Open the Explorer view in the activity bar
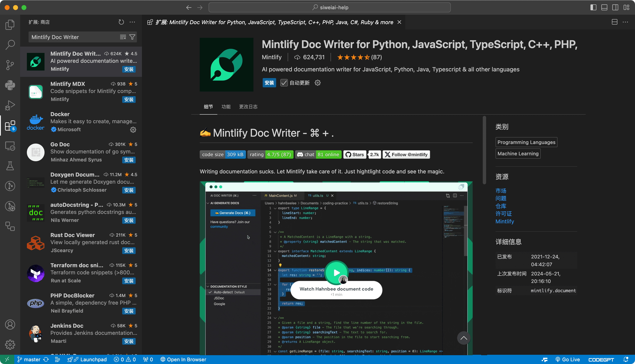Image resolution: width=635 pixels, height=364 pixels. pos(10,24)
